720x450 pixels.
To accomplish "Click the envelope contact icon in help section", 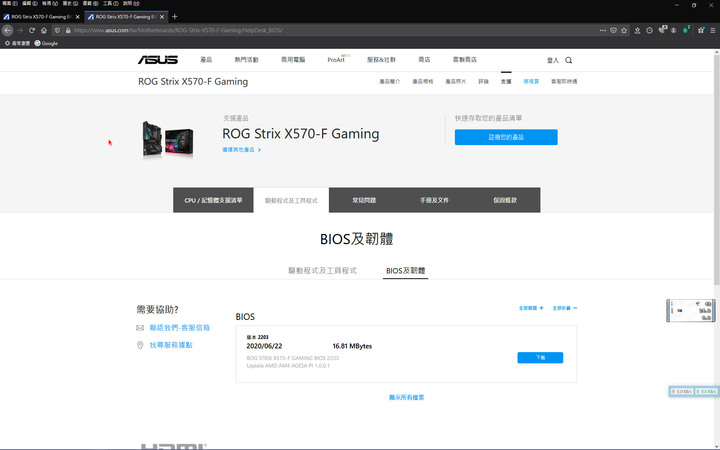I will pyautogui.click(x=140, y=328).
